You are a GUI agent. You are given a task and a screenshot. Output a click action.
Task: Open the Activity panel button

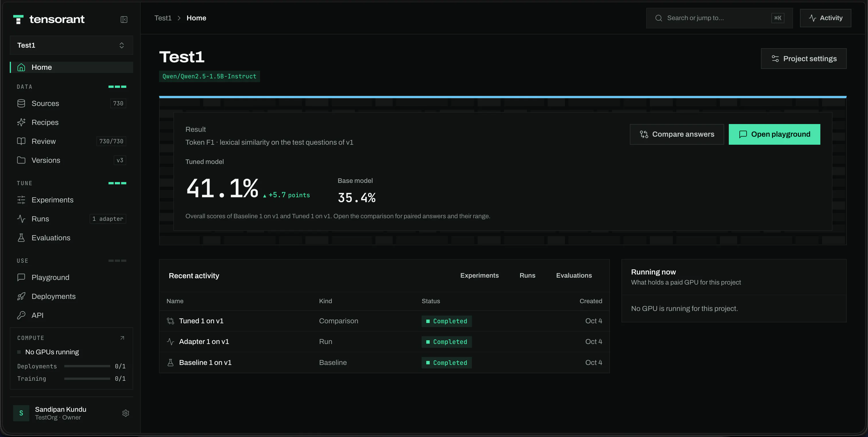click(825, 18)
